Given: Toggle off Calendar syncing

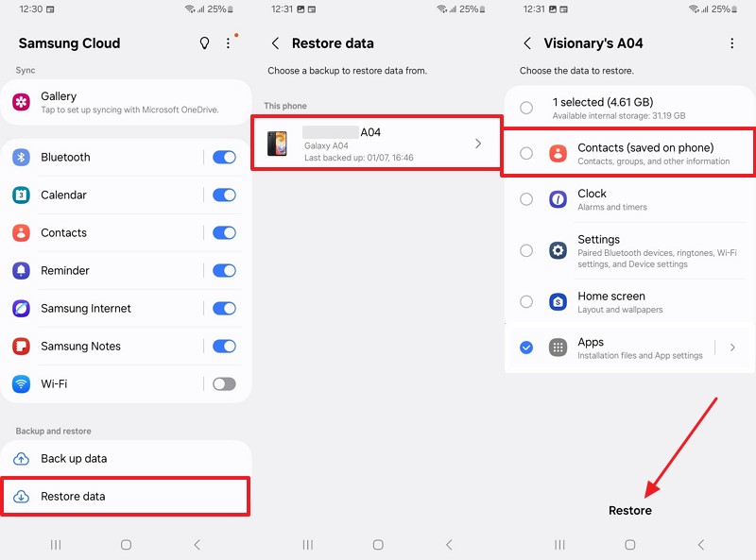Looking at the screenshot, I should click(224, 195).
